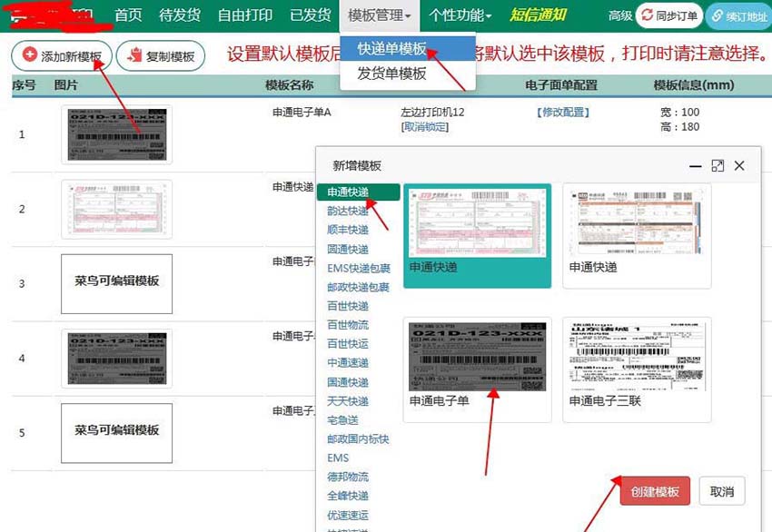Open 菜鸟可编辑模板 image in row 5
Viewport: 772px width, 532px height.
pos(116,433)
